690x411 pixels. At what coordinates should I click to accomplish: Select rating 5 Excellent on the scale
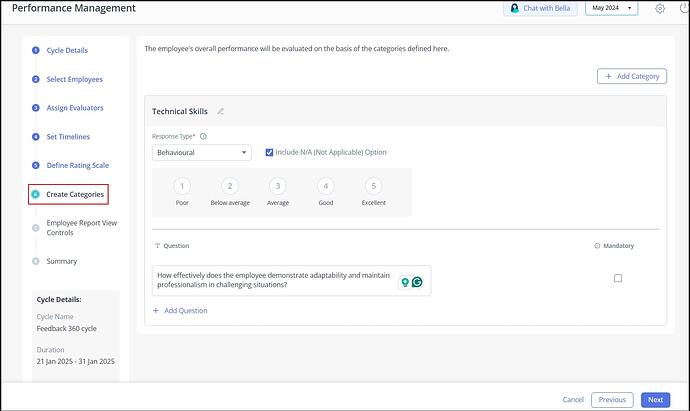[x=373, y=186]
